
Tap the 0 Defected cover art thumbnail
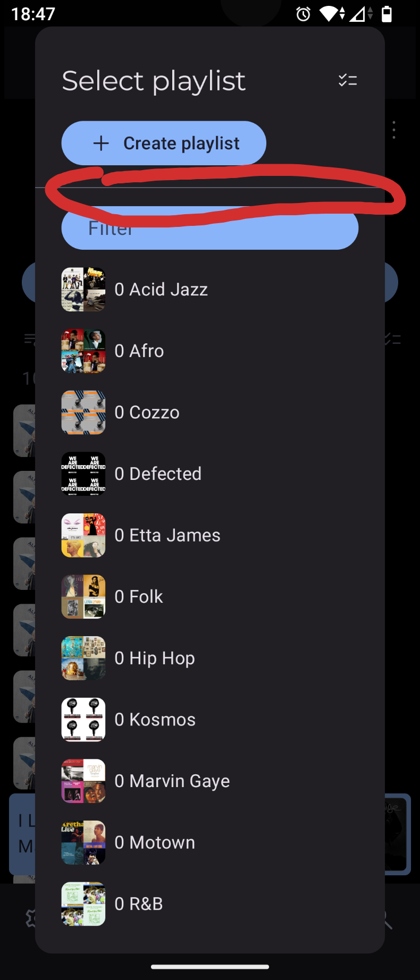coord(83,474)
